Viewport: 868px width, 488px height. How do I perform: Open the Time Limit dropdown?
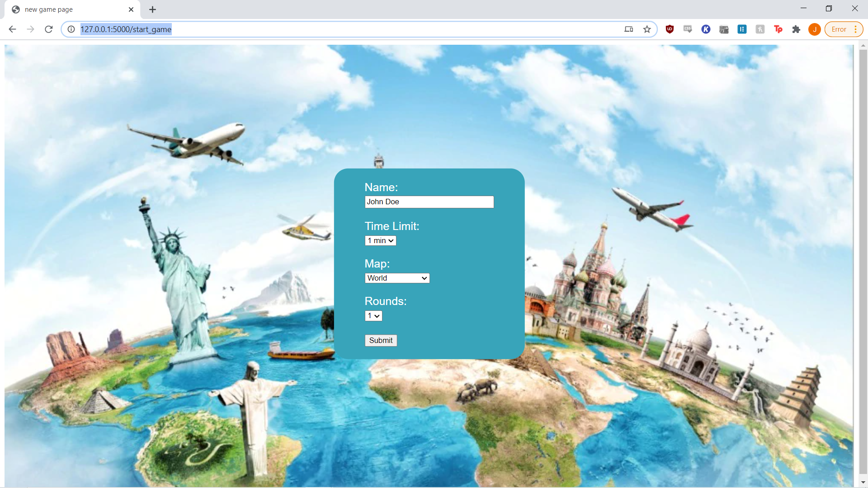(380, 241)
